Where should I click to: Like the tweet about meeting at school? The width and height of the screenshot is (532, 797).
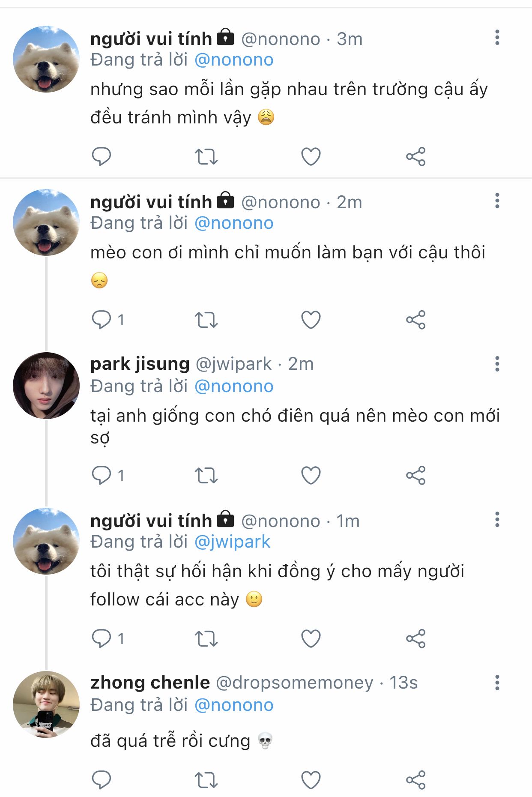tap(311, 156)
